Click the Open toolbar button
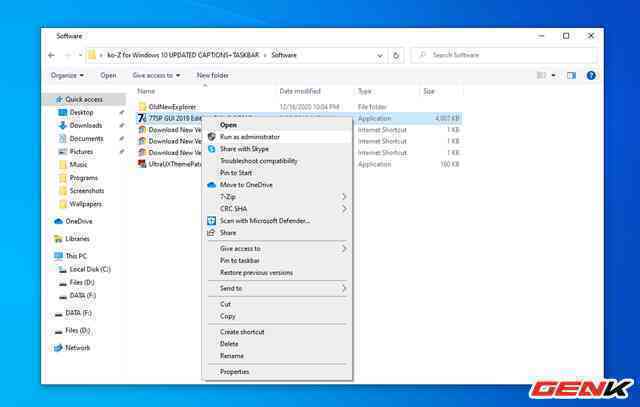The height and width of the screenshot is (407, 640). [x=108, y=76]
